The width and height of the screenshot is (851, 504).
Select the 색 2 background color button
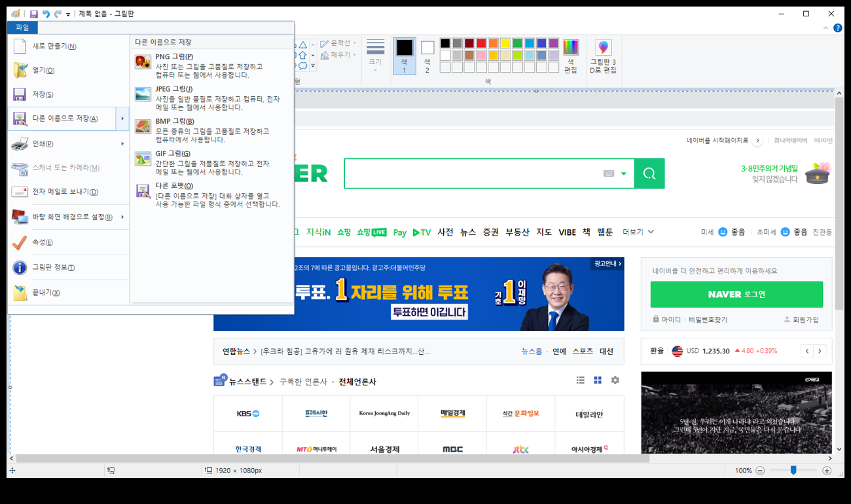pos(427,56)
